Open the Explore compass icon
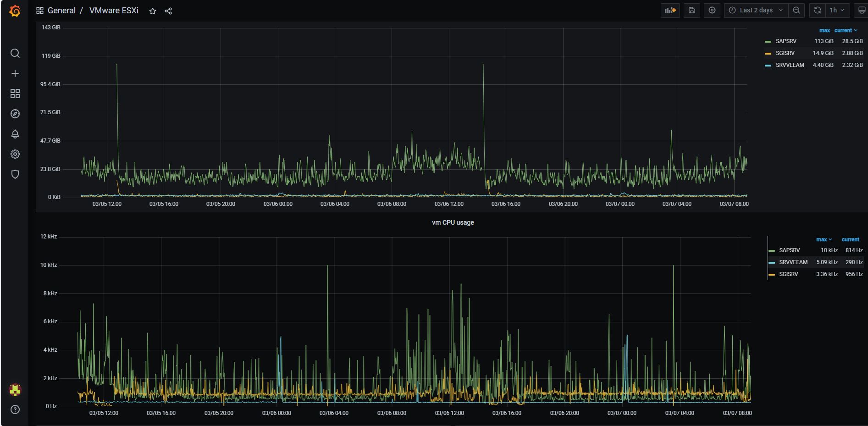 (x=15, y=114)
